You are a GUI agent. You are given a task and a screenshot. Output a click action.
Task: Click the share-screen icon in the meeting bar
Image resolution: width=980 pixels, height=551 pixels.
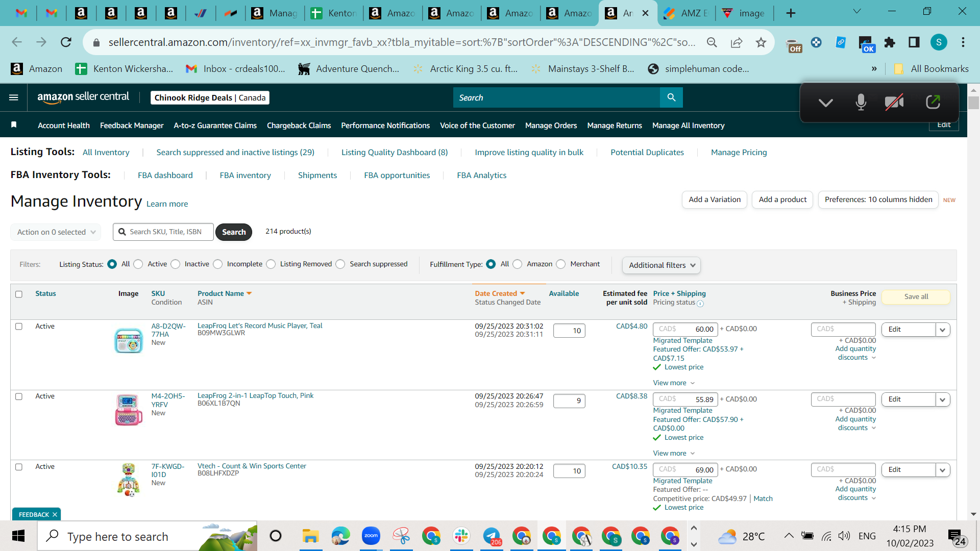[933, 102]
